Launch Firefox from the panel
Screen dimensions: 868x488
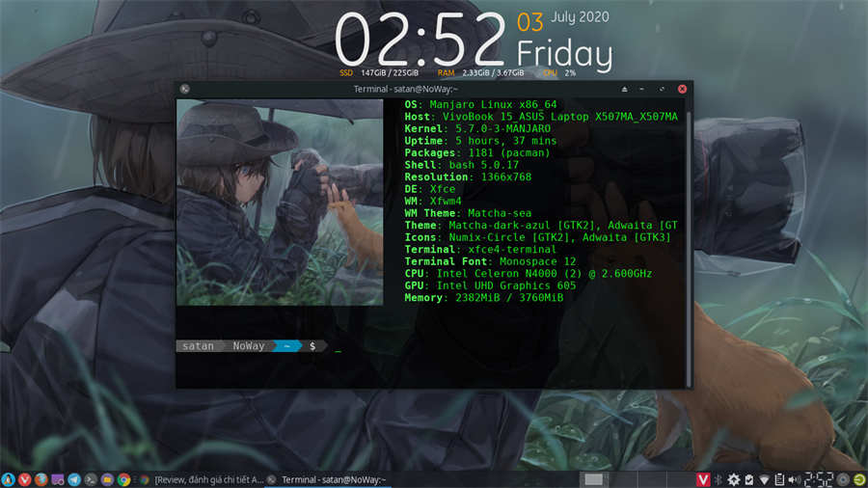[41, 479]
